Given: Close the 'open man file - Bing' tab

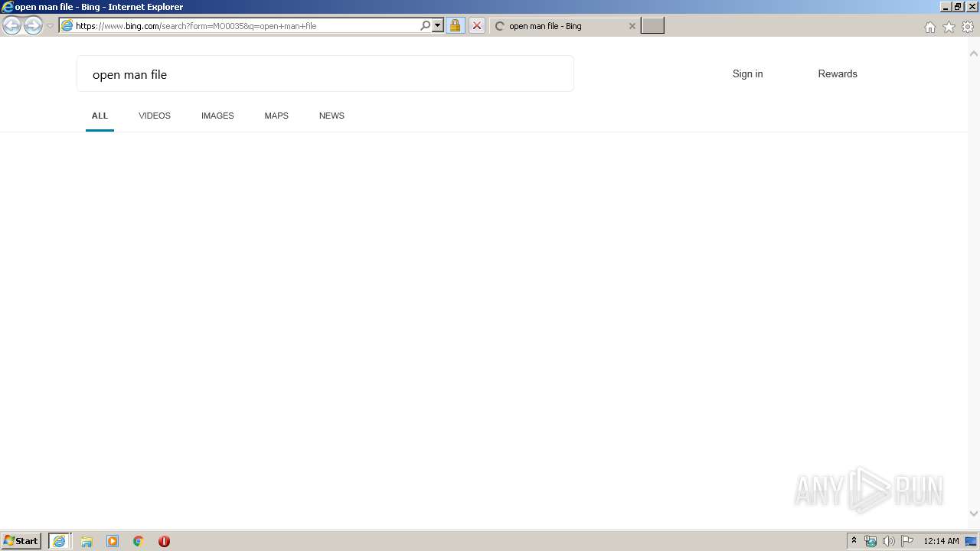Looking at the screenshot, I should pyautogui.click(x=632, y=26).
